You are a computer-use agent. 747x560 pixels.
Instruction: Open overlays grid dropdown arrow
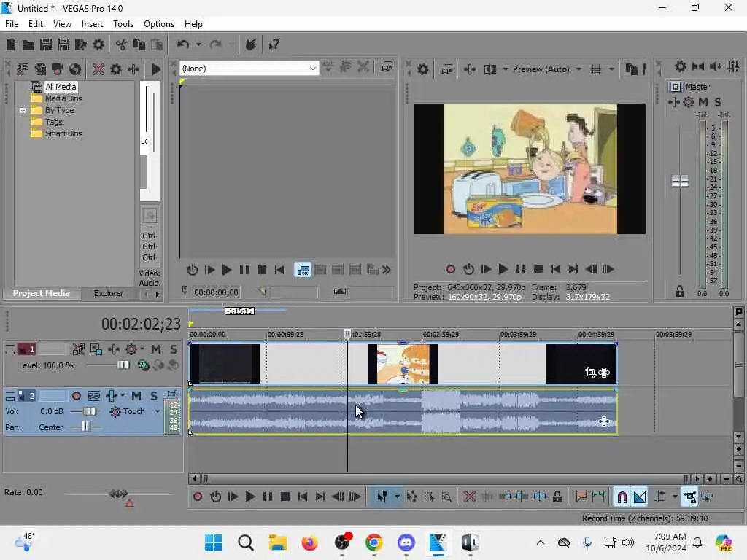[611, 69]
